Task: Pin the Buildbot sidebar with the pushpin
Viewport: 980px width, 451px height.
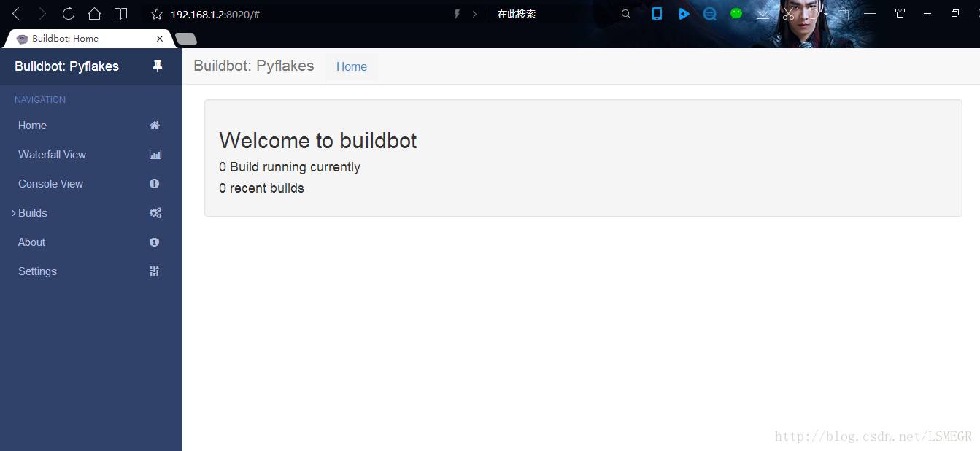Action: 157,66
